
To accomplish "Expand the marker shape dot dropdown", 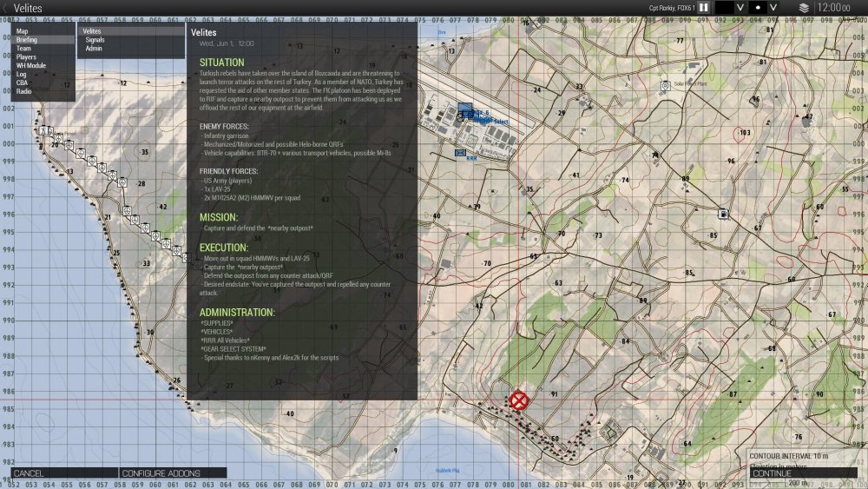I will coord(773,8).
